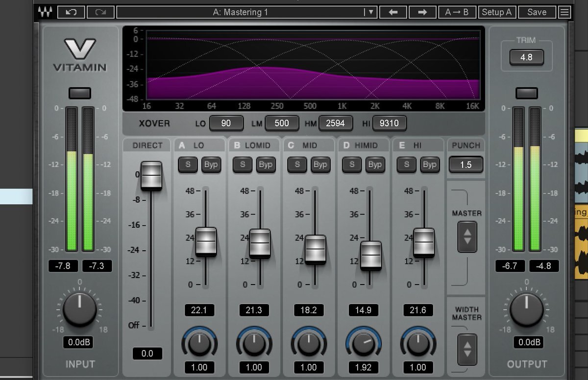This screenshot has width=588, height=380.
Task: Bypass the LOMID band
Action: pos(266,165)
